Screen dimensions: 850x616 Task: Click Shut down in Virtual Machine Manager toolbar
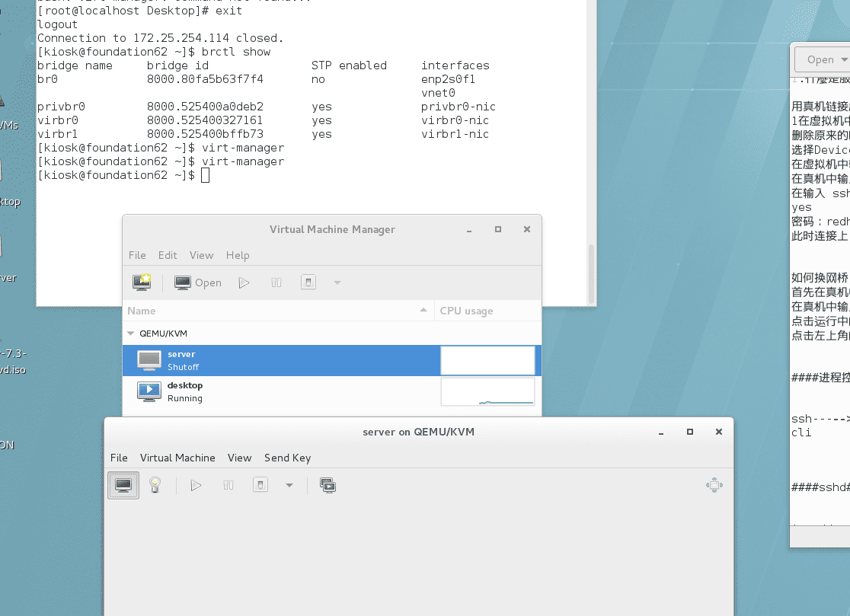(x=308, y=282)
